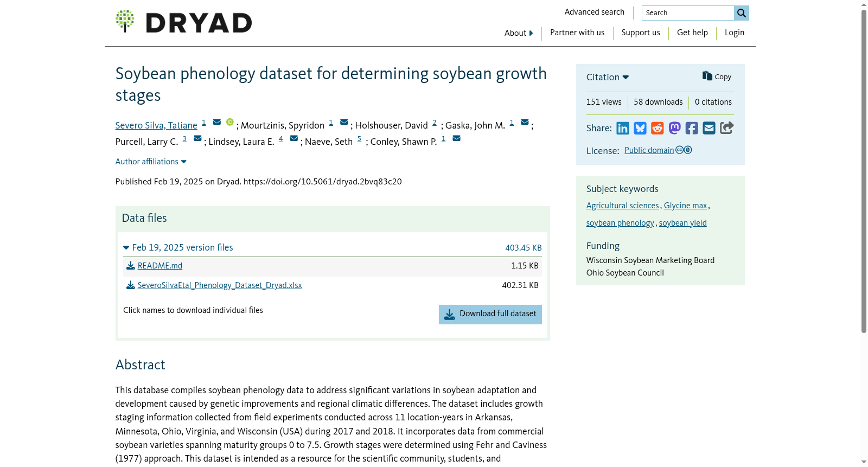Email Tatiane Severo Silva envelope icon
The image size is (868, 467).
tap(217, 122)
